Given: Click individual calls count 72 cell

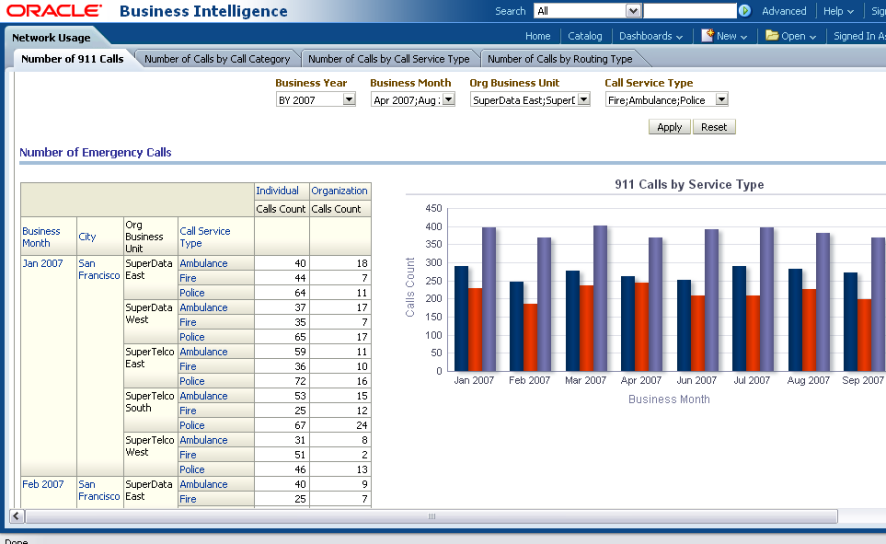Looking at the screenshot, I should (281, 381).
